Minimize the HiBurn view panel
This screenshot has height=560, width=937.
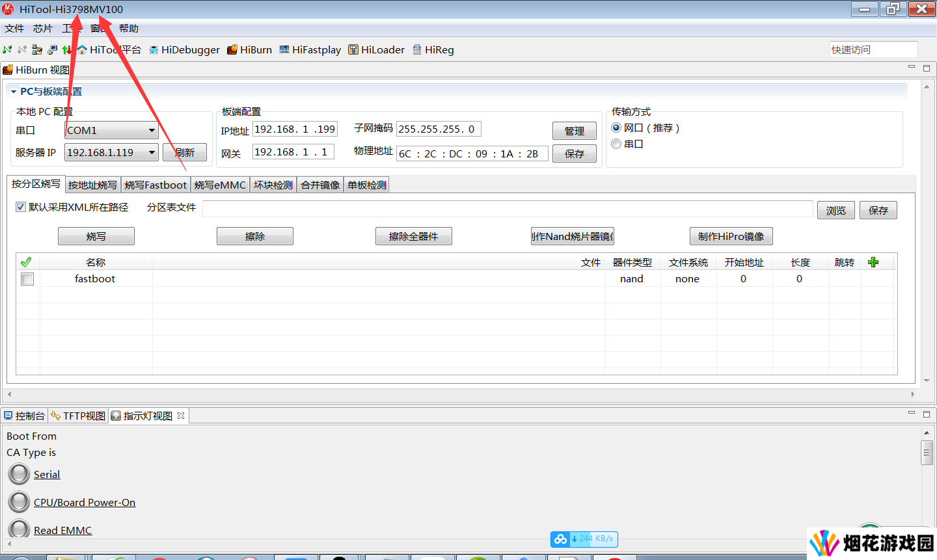pyautogui.click(x=912, y=67)
